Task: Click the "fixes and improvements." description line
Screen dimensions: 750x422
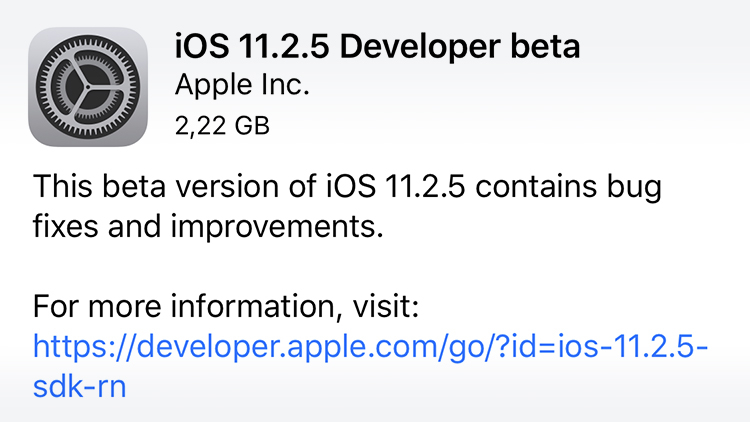Action: pyautogui.click(x=208, y=226)
